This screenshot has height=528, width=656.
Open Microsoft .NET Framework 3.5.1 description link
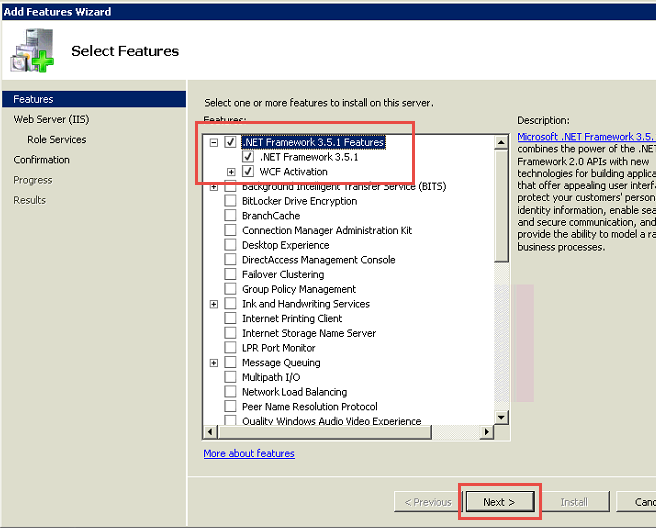coord(586,136)
